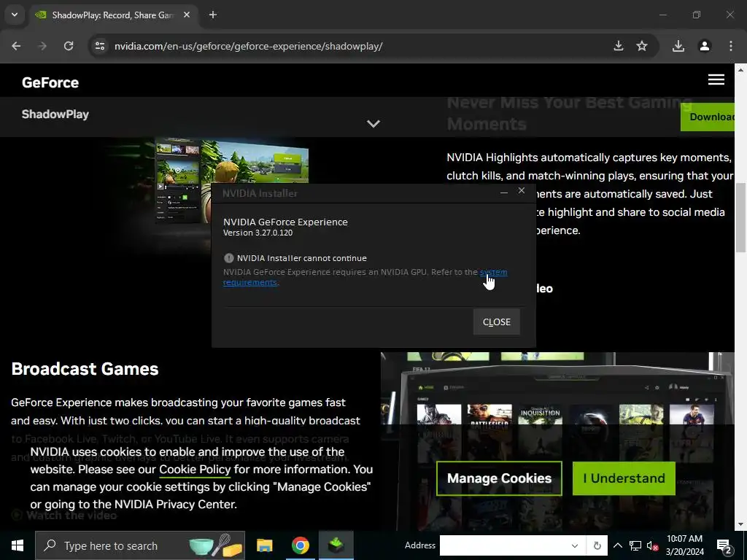Viewport: 747px width, 560px height.
Task: Click the CLOSE button in installer
Action: pos(496,322)
